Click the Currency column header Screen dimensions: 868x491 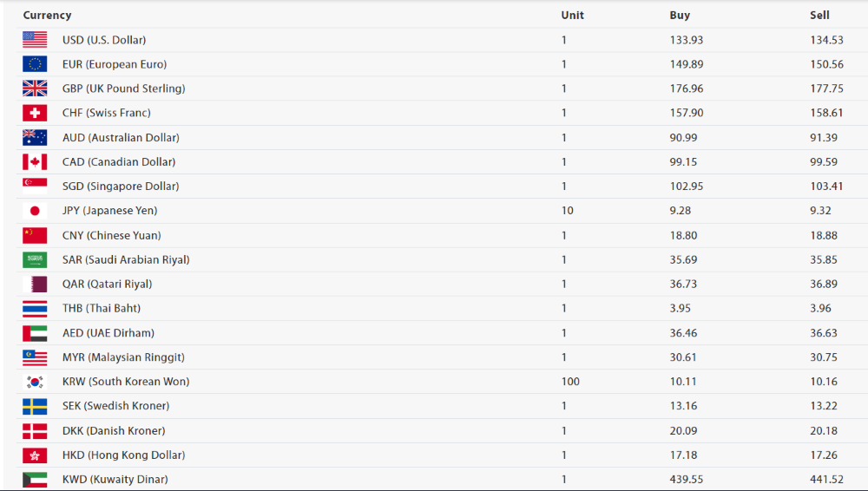pos(47,16)
